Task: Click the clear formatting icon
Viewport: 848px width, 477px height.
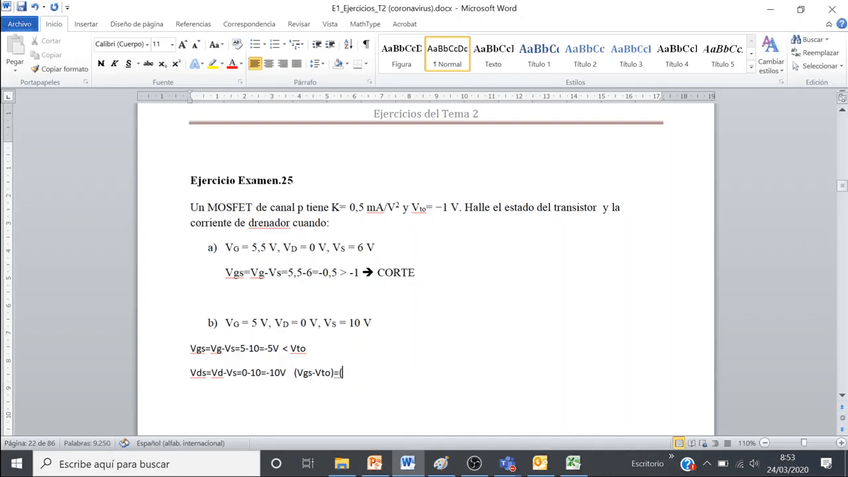Action: click(237, 44)
